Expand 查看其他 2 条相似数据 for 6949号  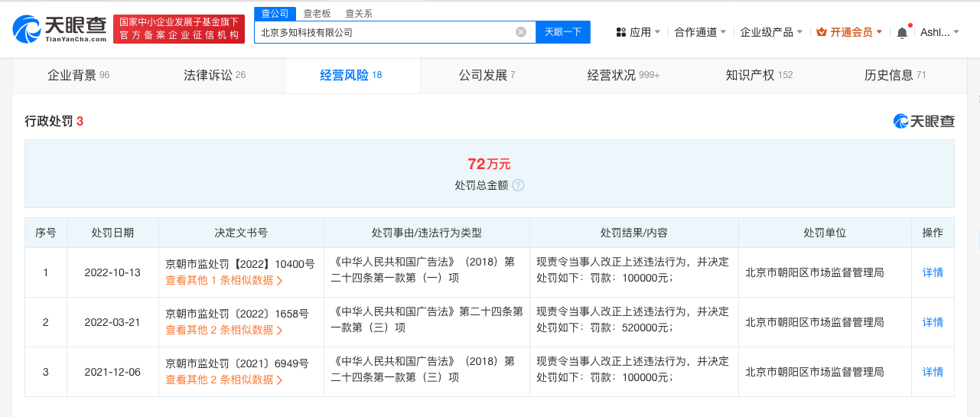click(224, 380)
